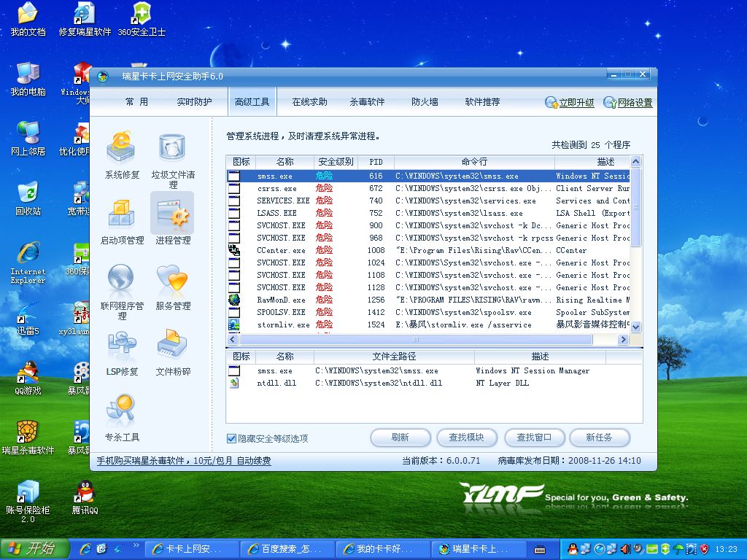Image resolution: width=747 pixels, height=560 pixels.
Task: Open 瑞星杀毒软件 desktop icon
Action: pos(28,438)
